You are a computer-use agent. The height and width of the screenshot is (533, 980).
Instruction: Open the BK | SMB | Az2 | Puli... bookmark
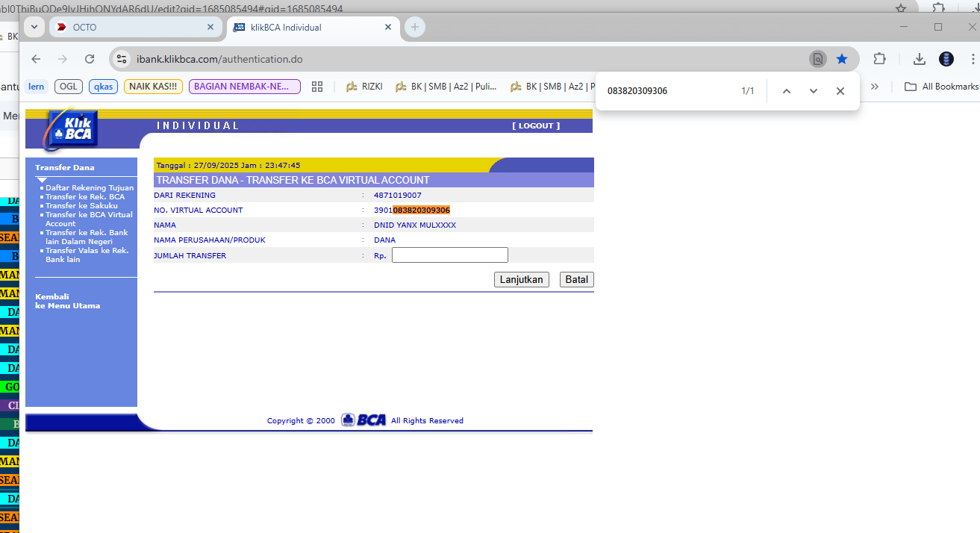[x=446, y=87]
